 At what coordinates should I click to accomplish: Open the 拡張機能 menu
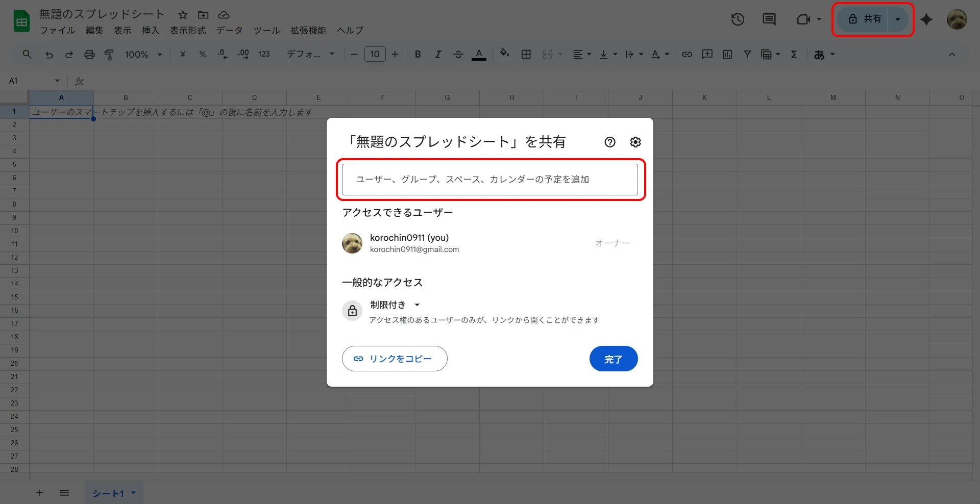pyautogui.click(x=308, y=31)
